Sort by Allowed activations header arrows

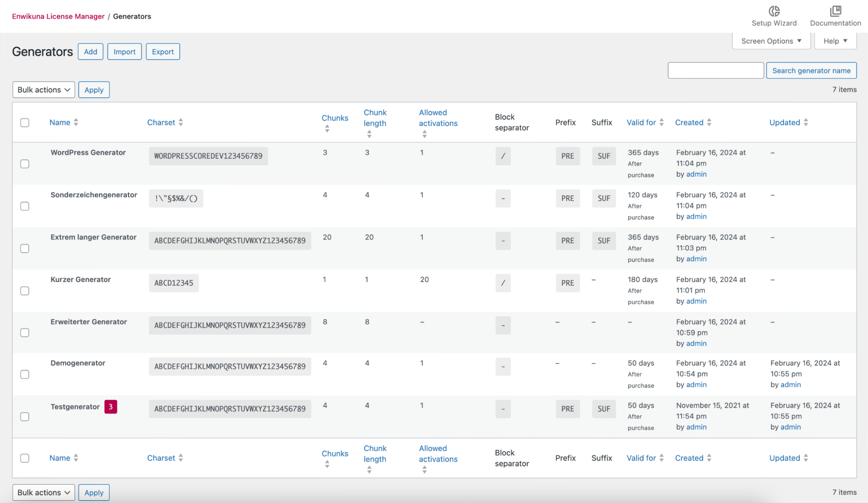pos(424,134)
